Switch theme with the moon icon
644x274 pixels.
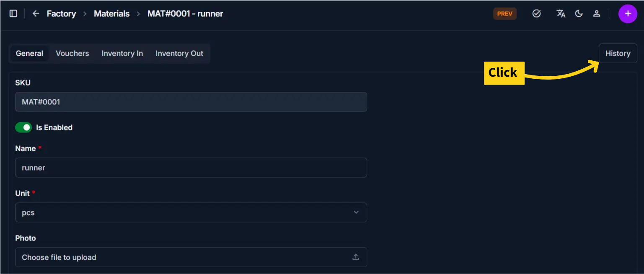pyautogui.click(x=579, y=14)
